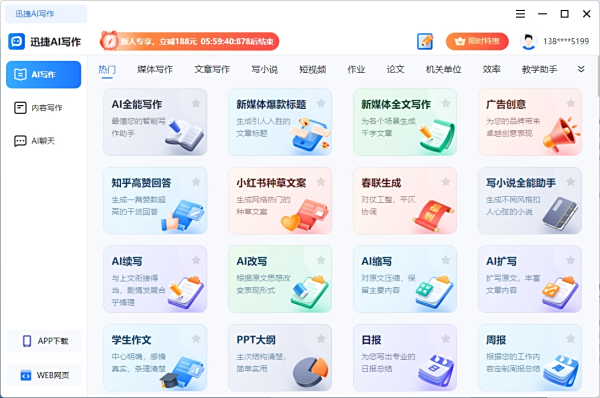
Task: Open the hamburger menu in title bar
Action: [520, 14]
